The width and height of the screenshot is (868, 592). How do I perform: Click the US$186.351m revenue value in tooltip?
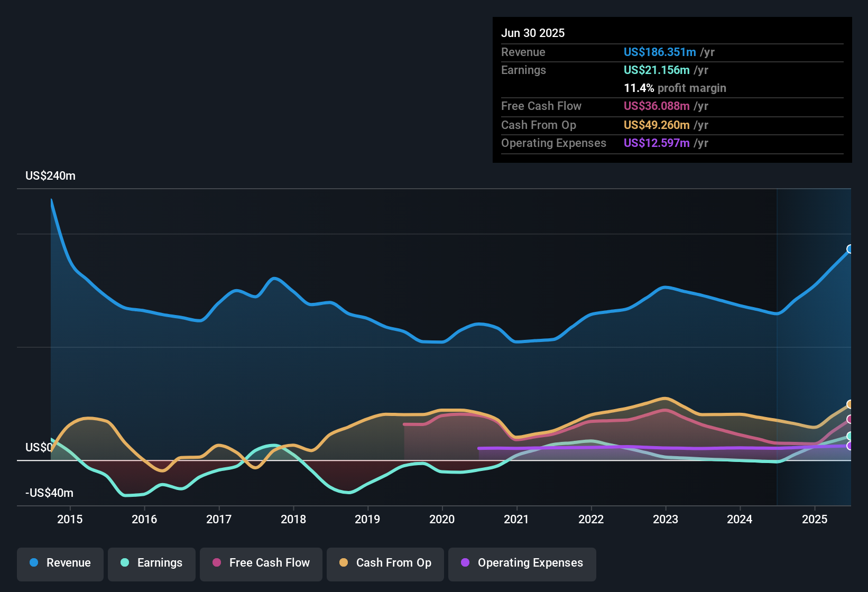click(x=659, y=52)
